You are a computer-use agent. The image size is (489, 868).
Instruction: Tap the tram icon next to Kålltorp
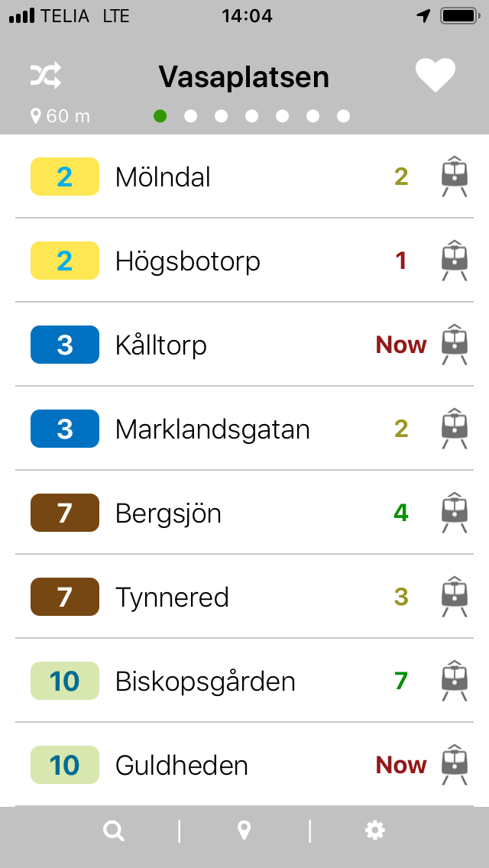454,345
